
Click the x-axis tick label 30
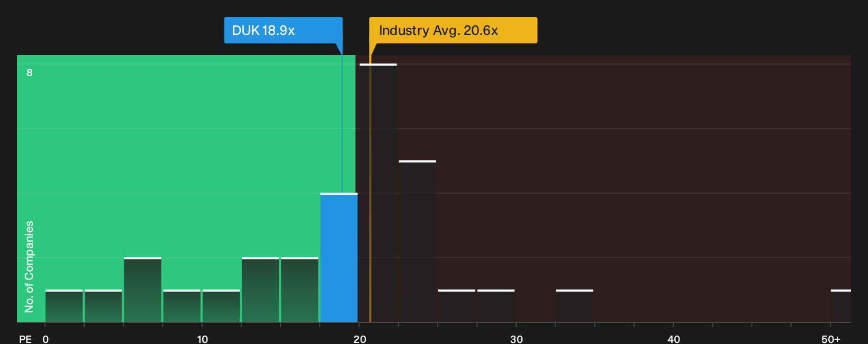[x=517, y=339]
